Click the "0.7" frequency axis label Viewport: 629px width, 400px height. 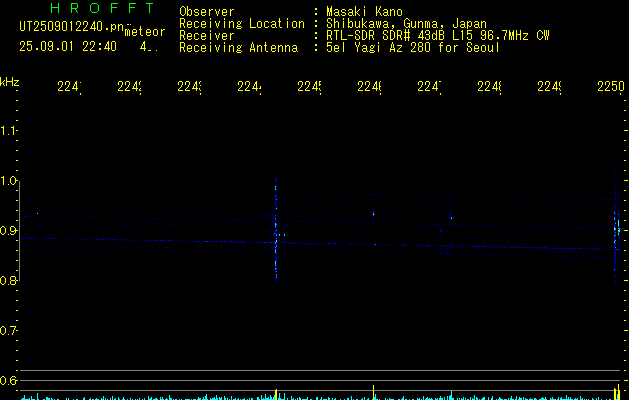[8, 331]
